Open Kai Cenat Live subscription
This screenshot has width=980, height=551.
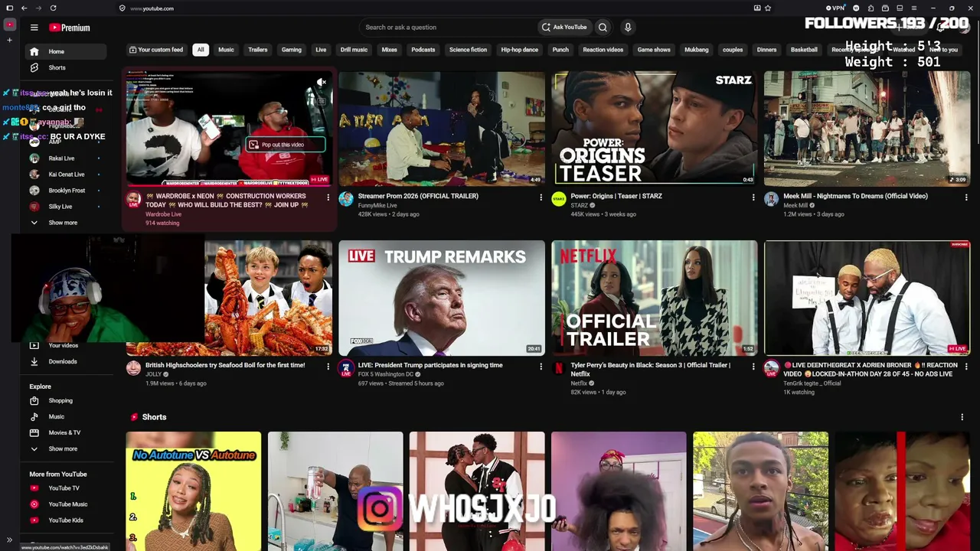(67, 174)
